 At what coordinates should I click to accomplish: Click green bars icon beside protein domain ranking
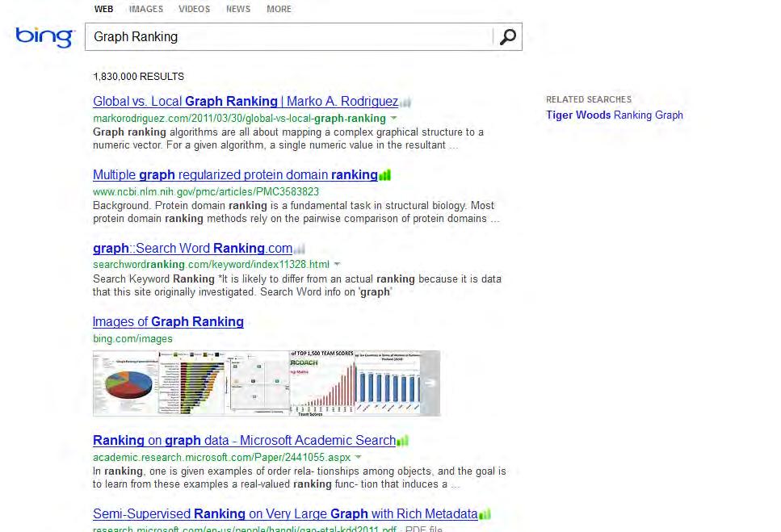coord(385,175)
